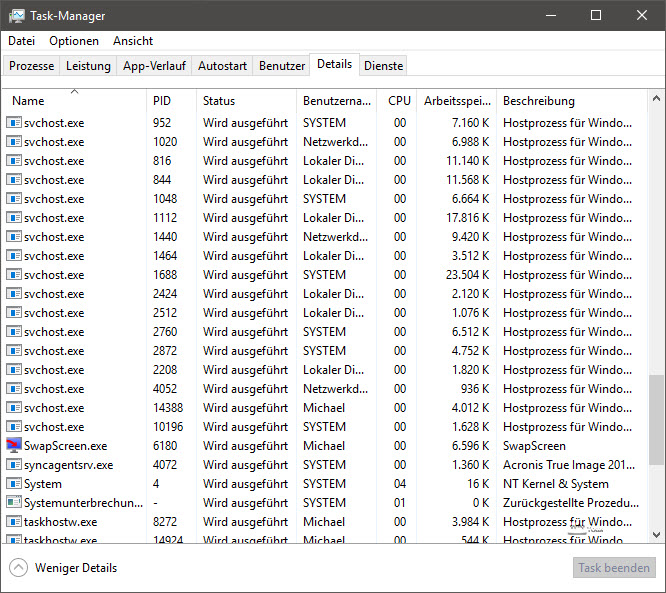This screenshot has height=593, width=666.
Task: Click CPU value 04 in System row
Action: 400,484
